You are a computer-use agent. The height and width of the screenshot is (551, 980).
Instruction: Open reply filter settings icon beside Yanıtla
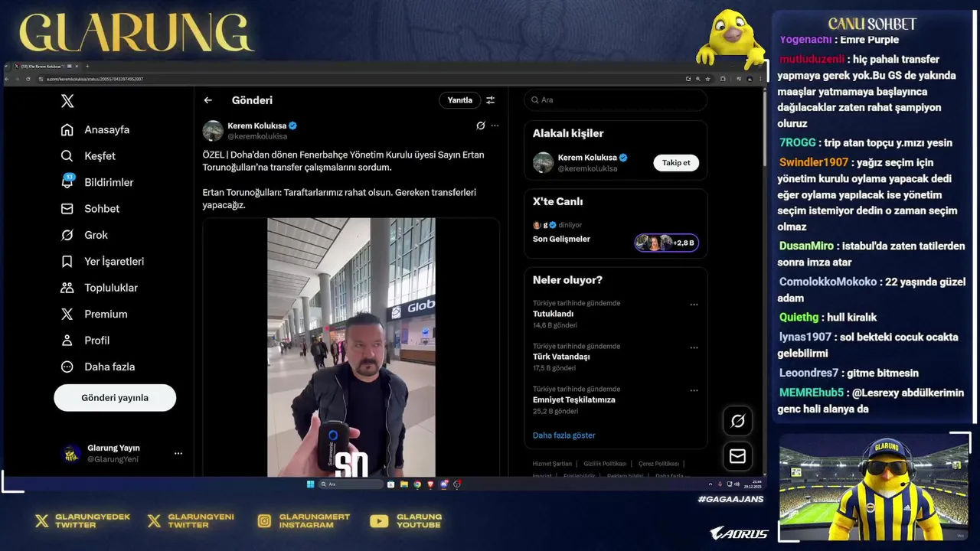pos(491,100)
